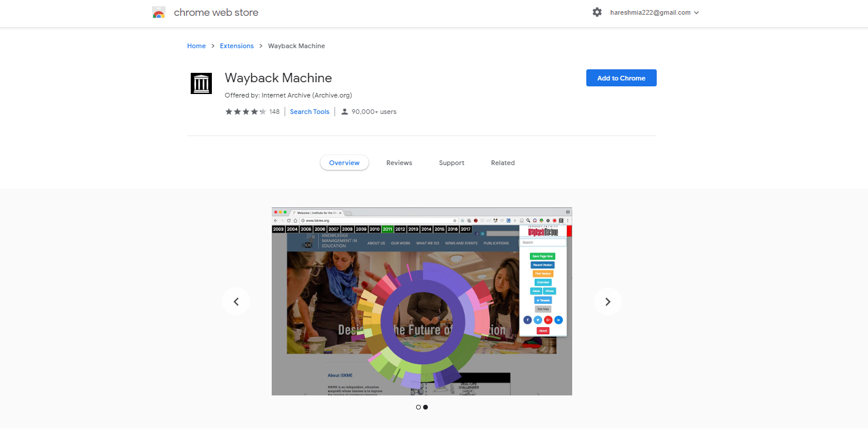Click "Wayback Machine" breadcrumb text

tap(296, 46)
